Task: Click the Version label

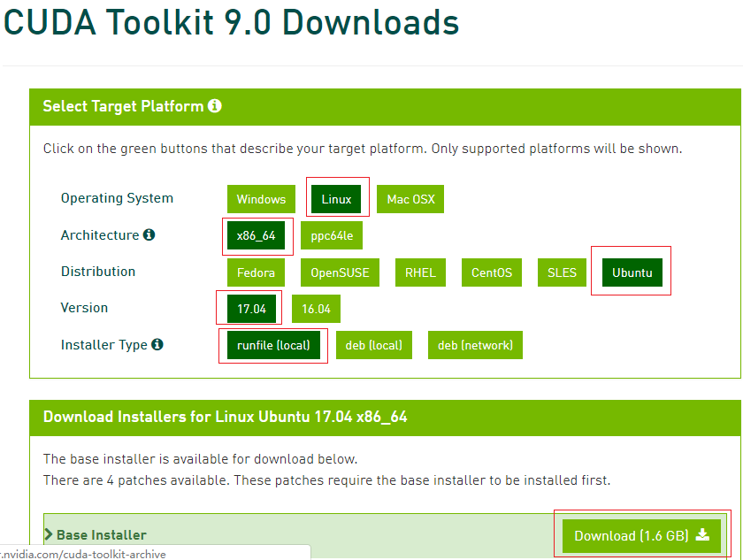Action: (x=84, y=308)
